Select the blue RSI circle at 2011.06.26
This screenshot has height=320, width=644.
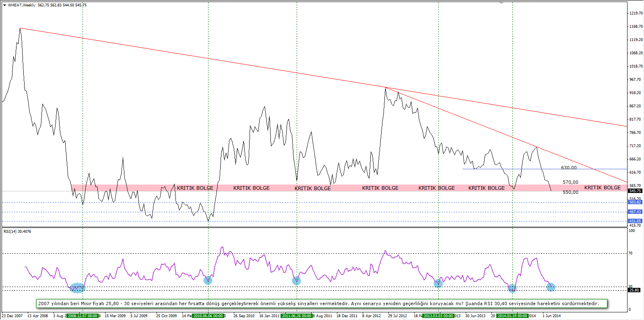coord(296,281)
